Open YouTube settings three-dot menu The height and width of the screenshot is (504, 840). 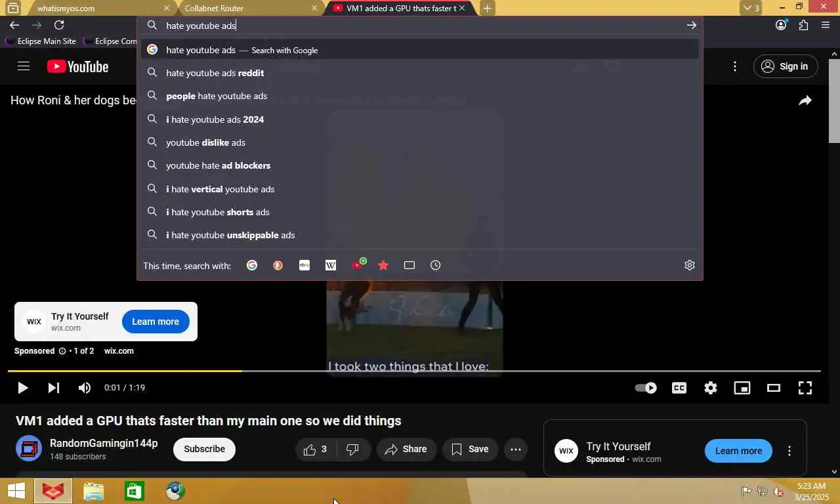[x=735, y=66]
